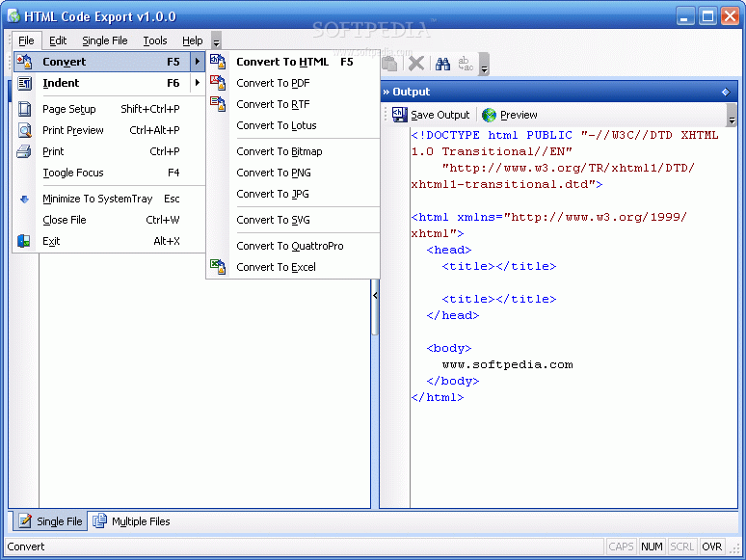
Task: Click the Convert status bar text
Action: (x=26, y=547)
